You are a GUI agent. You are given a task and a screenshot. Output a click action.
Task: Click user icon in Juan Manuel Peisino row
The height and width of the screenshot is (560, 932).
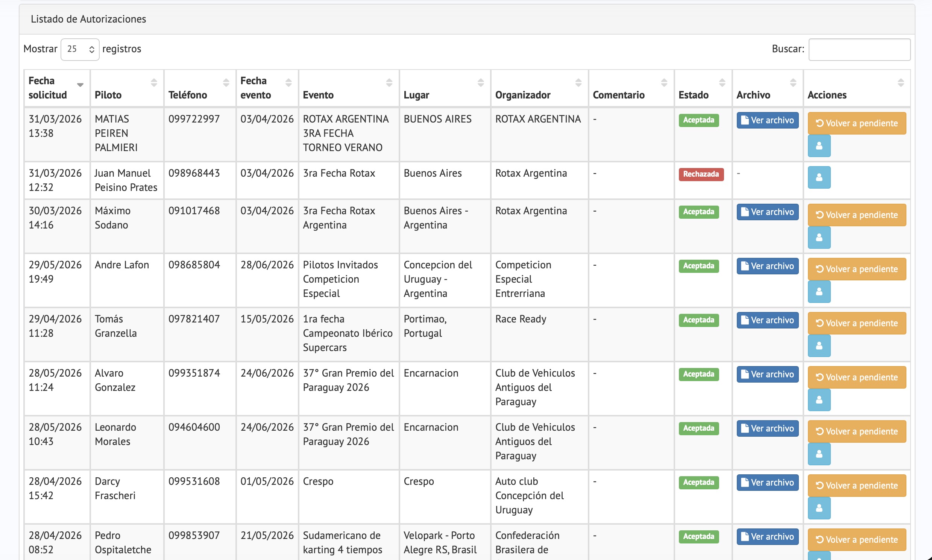pos(819,177)
